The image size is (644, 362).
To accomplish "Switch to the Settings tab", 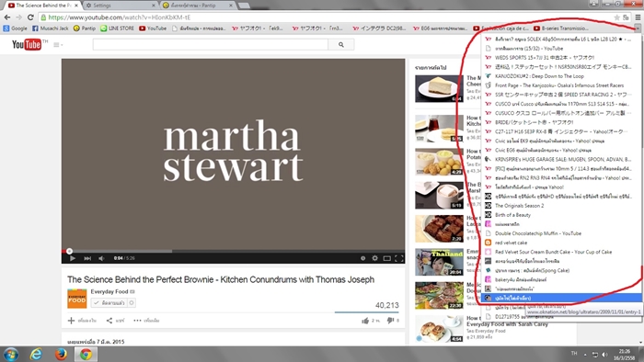I will tap(121, 6).
